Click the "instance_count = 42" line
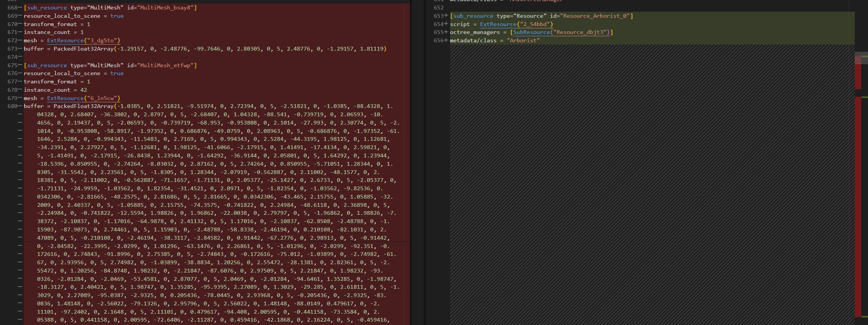The image size is (868, 325). pyautogui.click(x=56, y=90)
